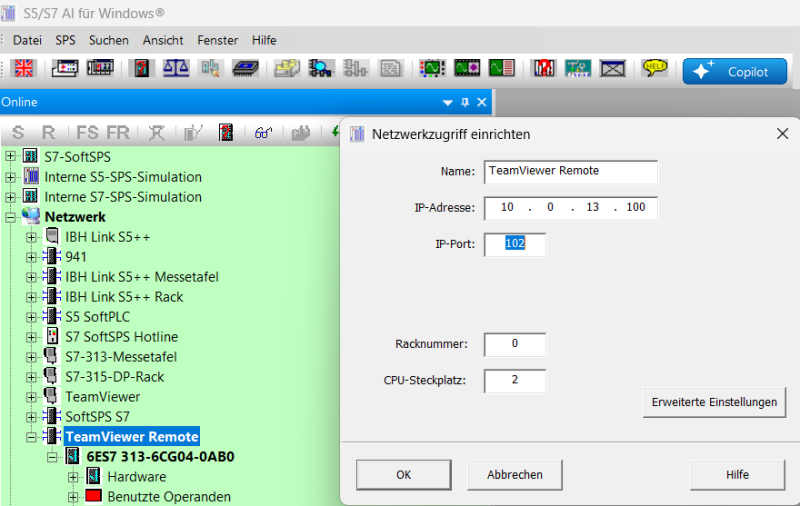
Task: Click the red marked bars toolbar icon
Action: coord(544,68)
